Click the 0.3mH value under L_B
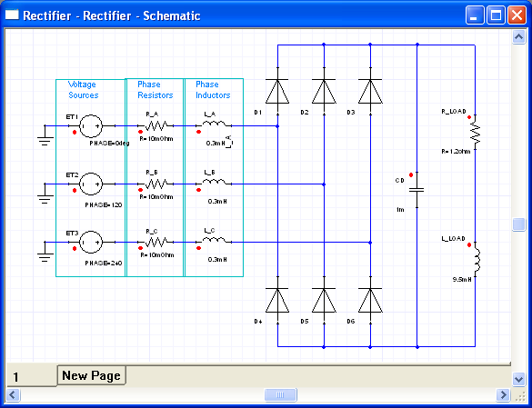 tap(217, 202)
